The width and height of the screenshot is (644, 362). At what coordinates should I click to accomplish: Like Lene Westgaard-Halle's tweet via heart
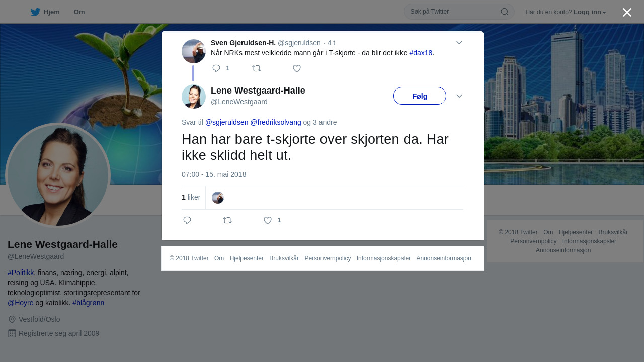point(268,220)
